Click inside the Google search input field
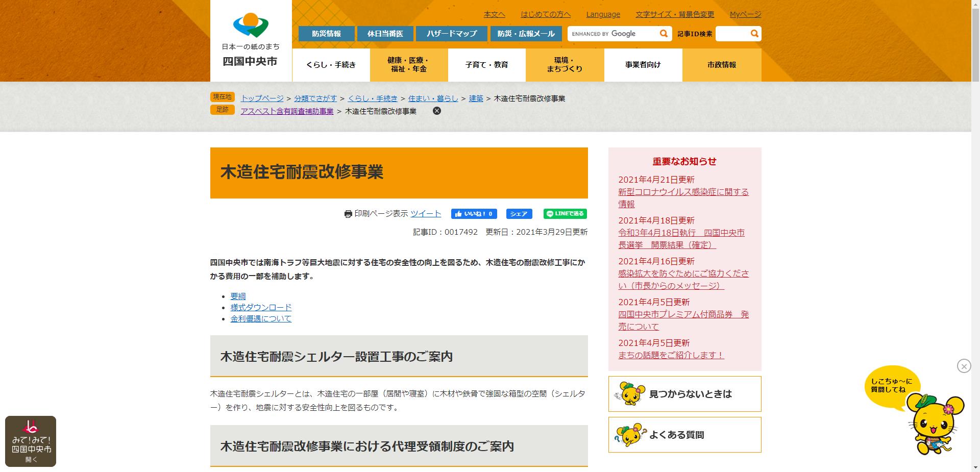Image resolution: width=980 pixels, height=472 pixels. pyautogui.click(x=612, y=33)
